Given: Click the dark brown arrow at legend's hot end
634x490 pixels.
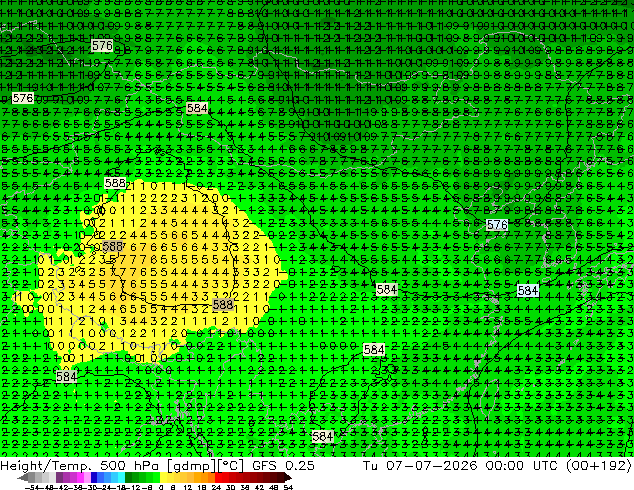Looking at the screenshot, I should click(x=287, y=477).
